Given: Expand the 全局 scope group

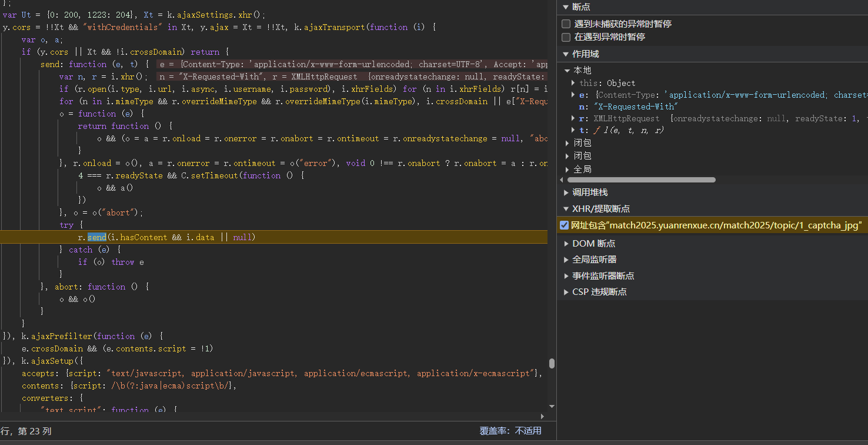Looking at the screenshot, I should click(x=567, y=170).
